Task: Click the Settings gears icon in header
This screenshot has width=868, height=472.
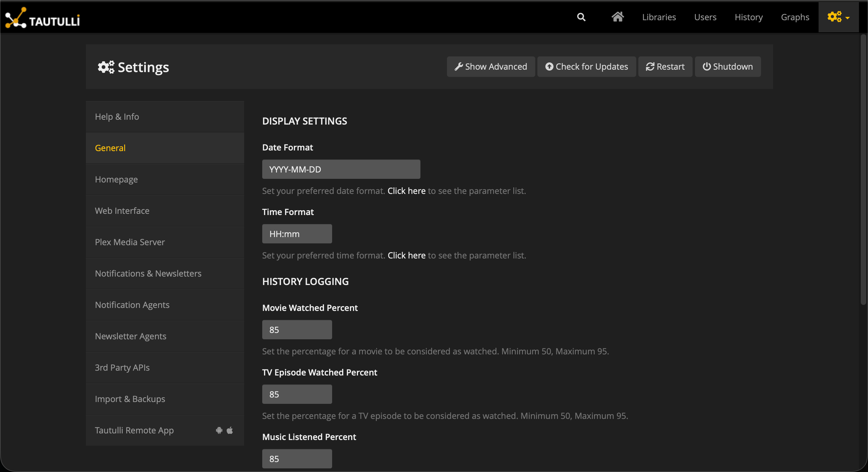Action: coord(106,67)
